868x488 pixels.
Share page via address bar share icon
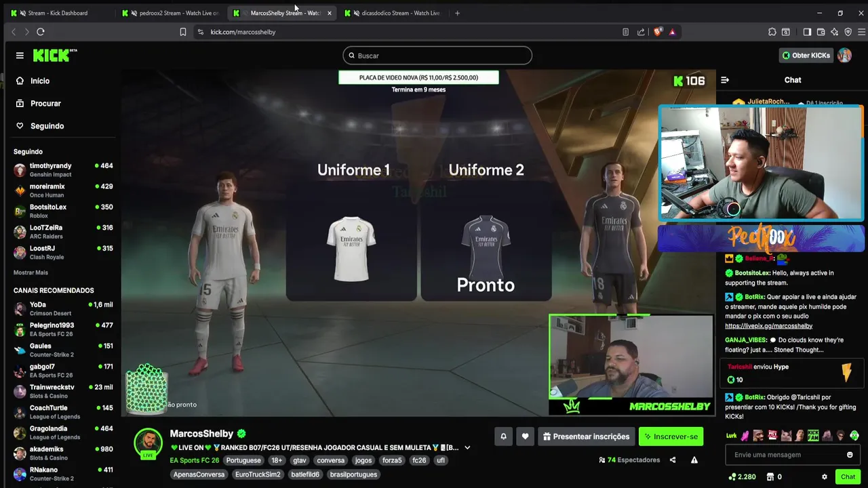(641, 32)
